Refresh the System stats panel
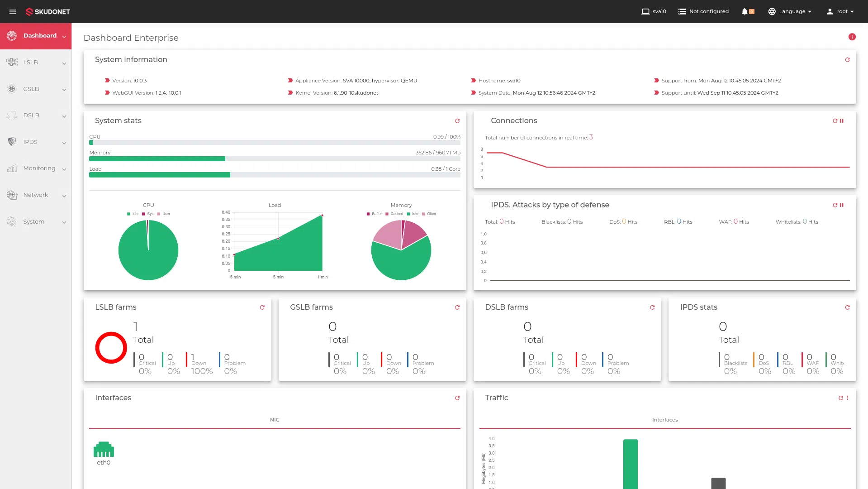This screenshot has height=489, width=868. click(457, 121)
